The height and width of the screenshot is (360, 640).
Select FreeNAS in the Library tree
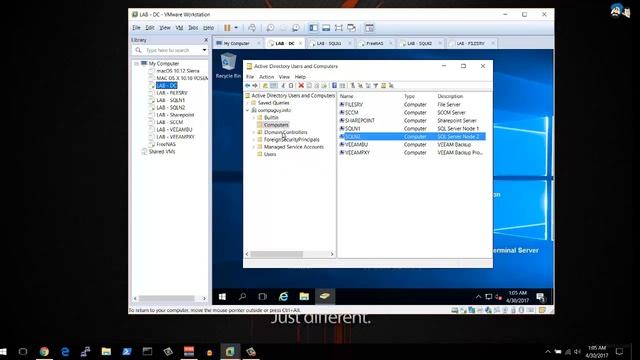(166, 144)
